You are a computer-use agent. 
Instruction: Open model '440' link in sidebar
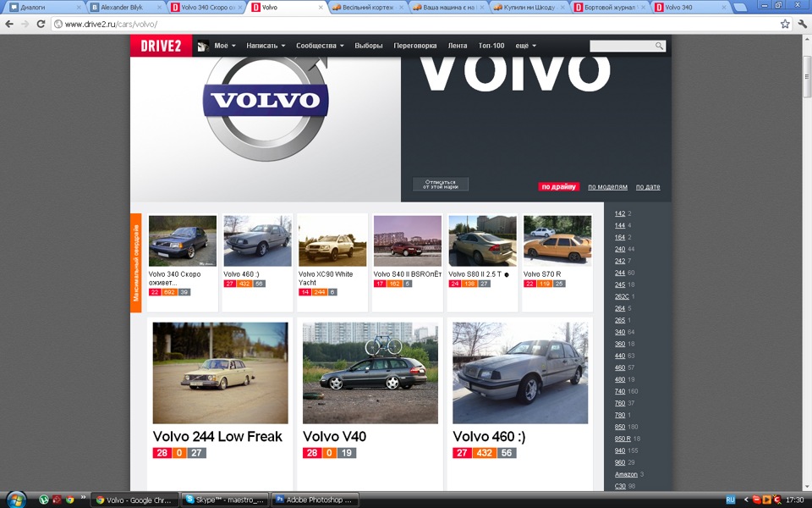pyautogui.click(x=620, y=356)
